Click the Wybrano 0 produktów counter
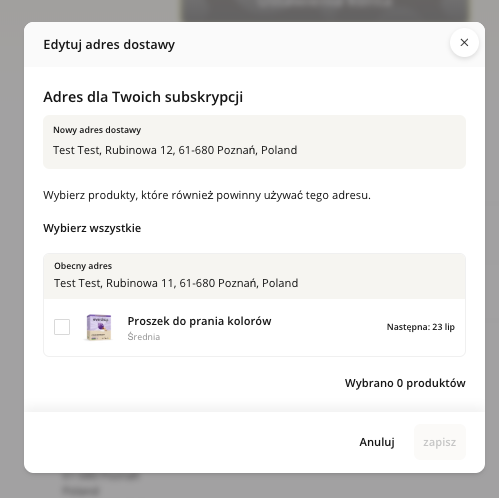Viewport: 499px width, 498px height. click(x=405, y=383)
